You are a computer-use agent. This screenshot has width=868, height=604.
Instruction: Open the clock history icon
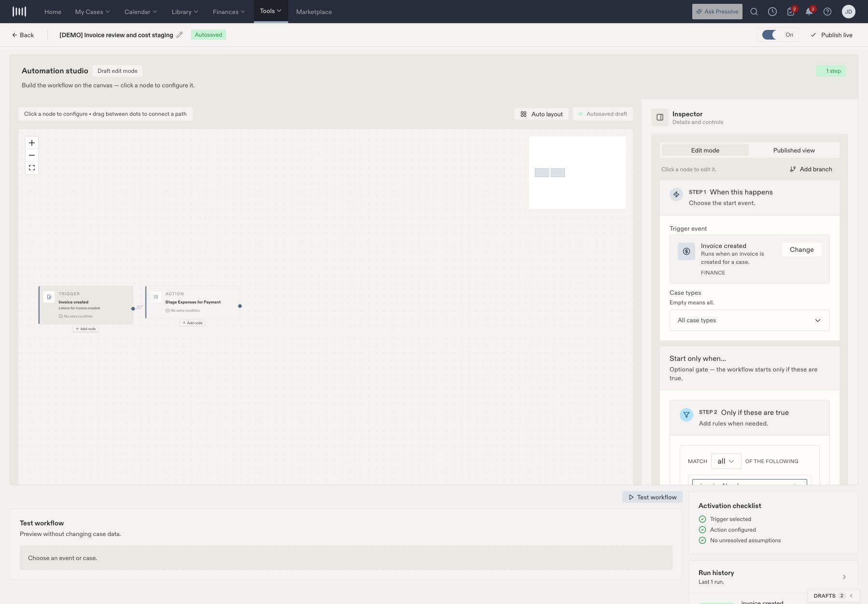click(772, 12)
